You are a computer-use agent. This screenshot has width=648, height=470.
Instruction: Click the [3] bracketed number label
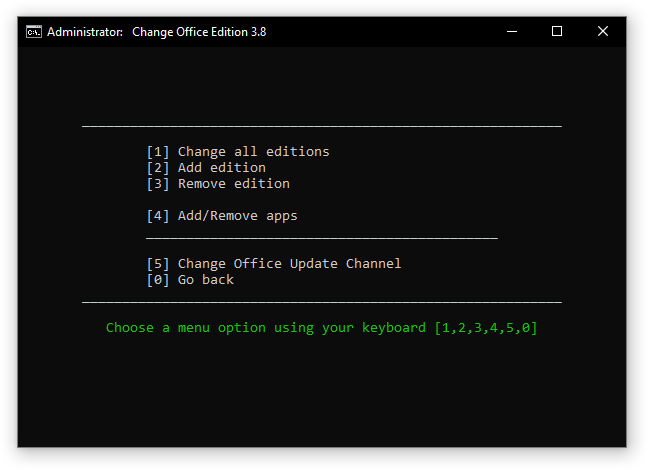tap(158, 184)
